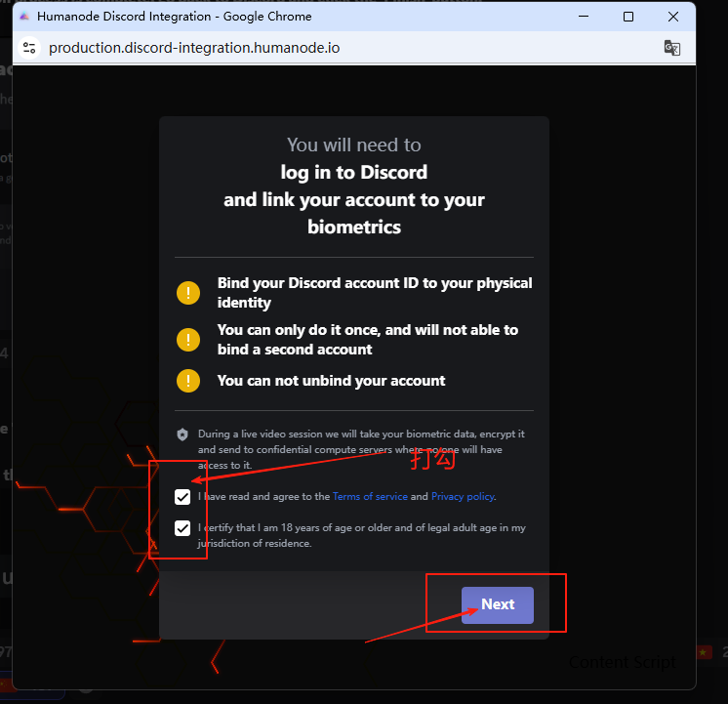
Task: Toggle the 18 years of age certification checkbox
Action: coord(182,528)
